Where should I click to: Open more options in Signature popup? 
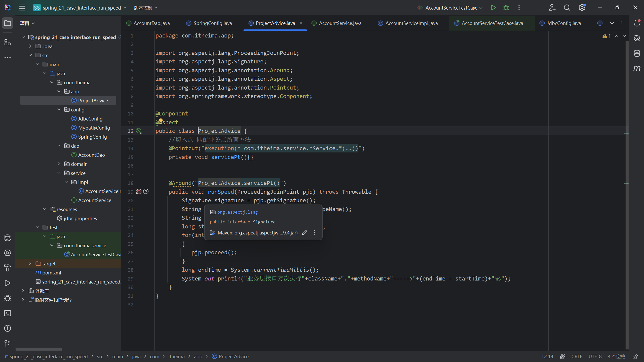pyautogui.click(x=314, y=232)
